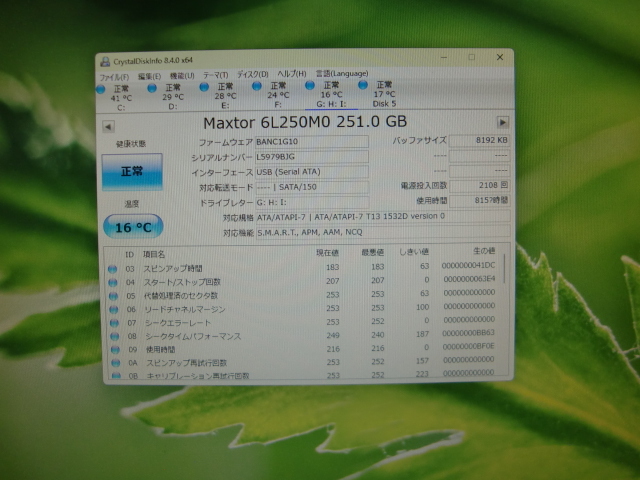Click status icon for row 04 スタート/ストップ回数

pos(113,282)
